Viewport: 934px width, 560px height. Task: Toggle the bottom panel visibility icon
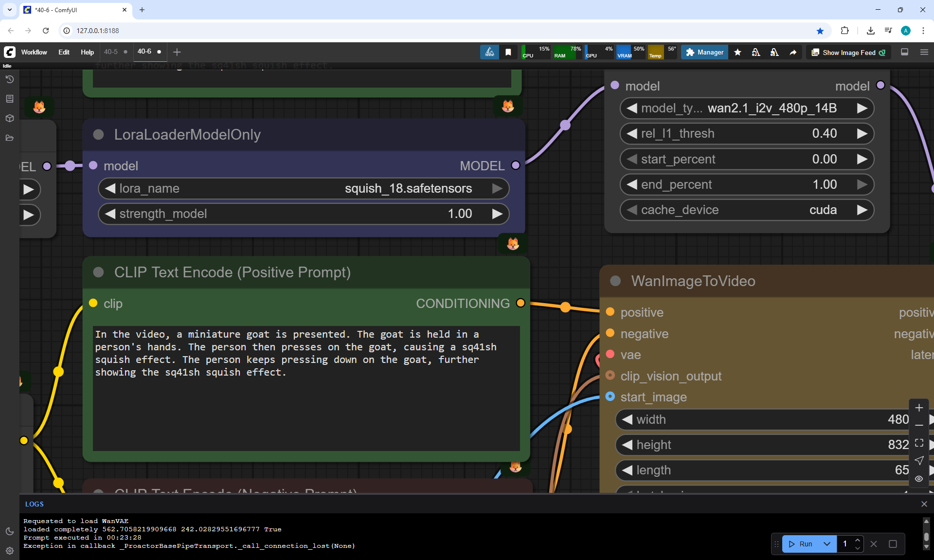coord(904,52)
